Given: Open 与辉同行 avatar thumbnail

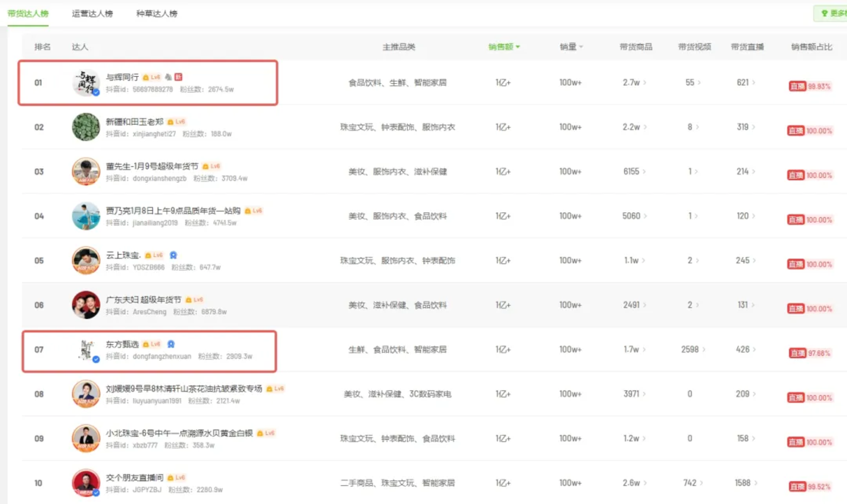Looking at the screenshot, I should (x=86, y=83).
